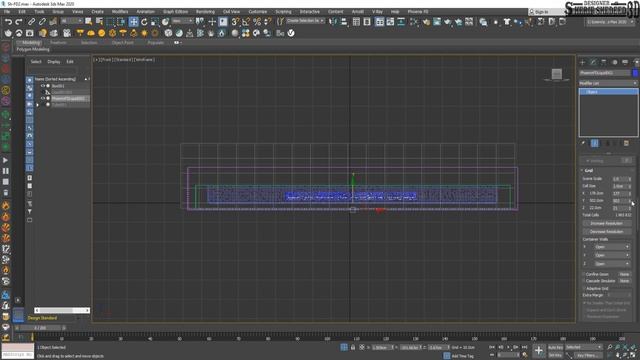Image resolution: width=640 pixels, height=360 pixels.
Task: Click the ViewCube in the viewport
Action: [557, 74]
